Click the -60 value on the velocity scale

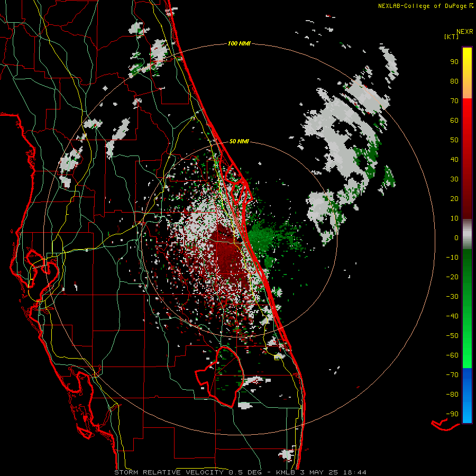452,355
